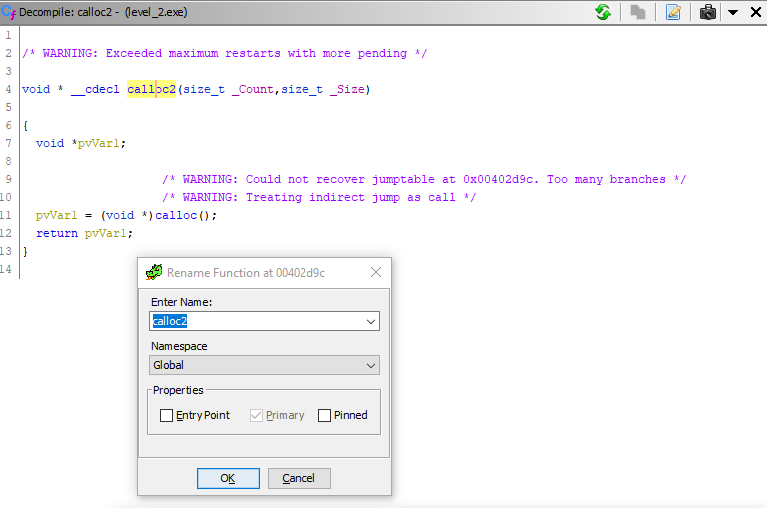
Task: Click OK to confirm the rename
Action: click(228, 478)
